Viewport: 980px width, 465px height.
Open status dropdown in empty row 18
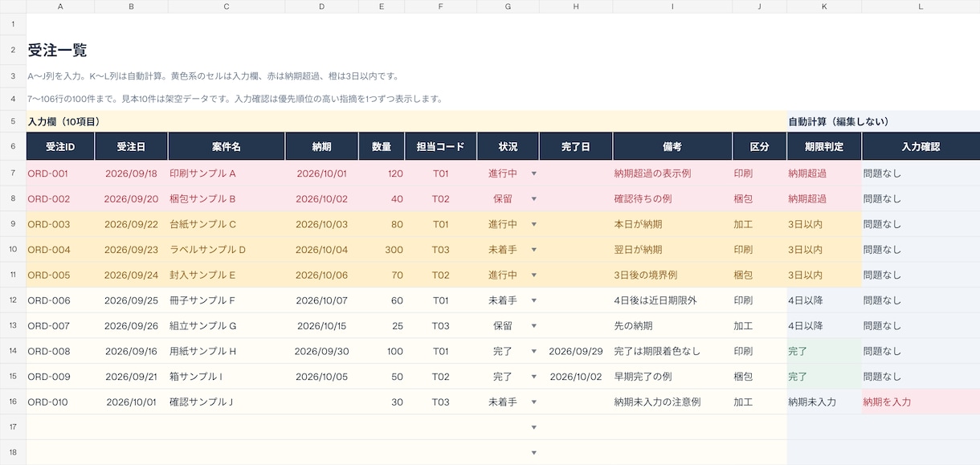(534, 453)
